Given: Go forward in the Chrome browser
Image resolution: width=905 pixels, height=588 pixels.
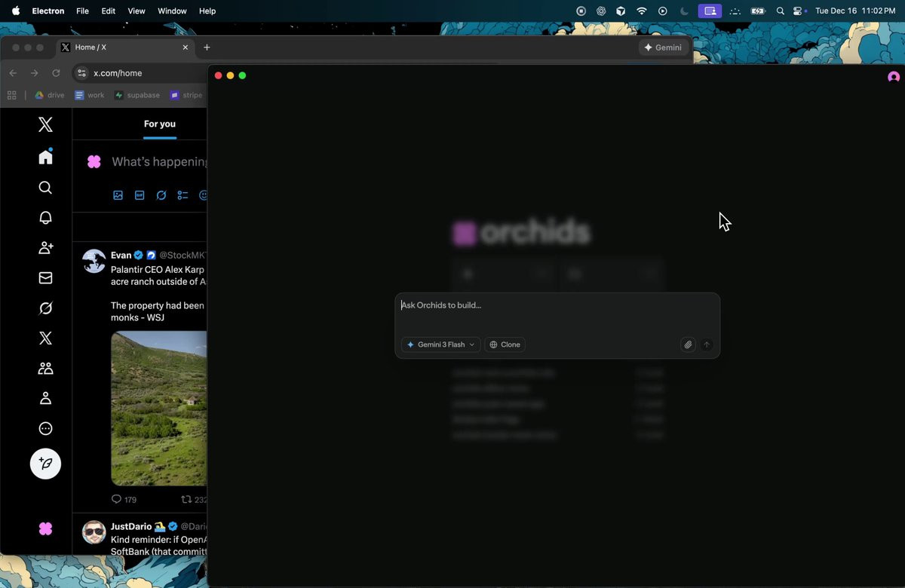Looking at the screenshot, I should click(x=34, y=73).
